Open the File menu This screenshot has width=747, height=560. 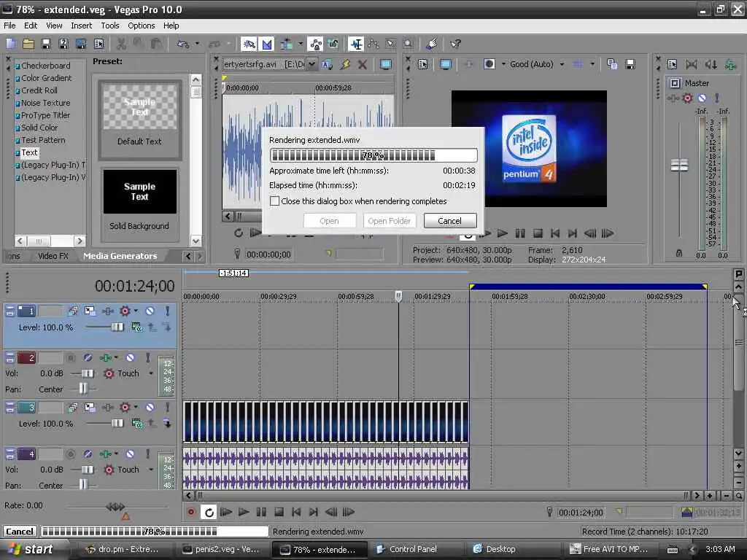pyautogui.click(x=9, y=26)
